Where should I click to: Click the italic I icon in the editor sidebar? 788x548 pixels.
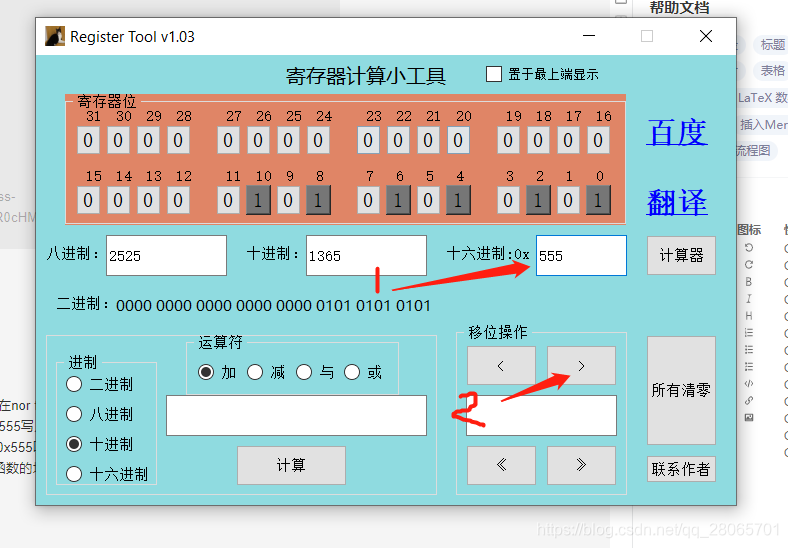click(749, 299)
